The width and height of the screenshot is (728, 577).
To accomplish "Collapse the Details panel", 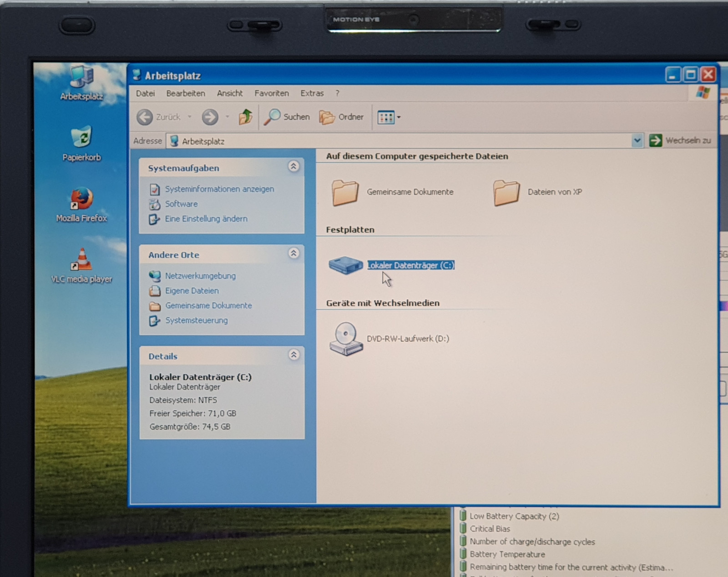I will [x=293, y=355].
